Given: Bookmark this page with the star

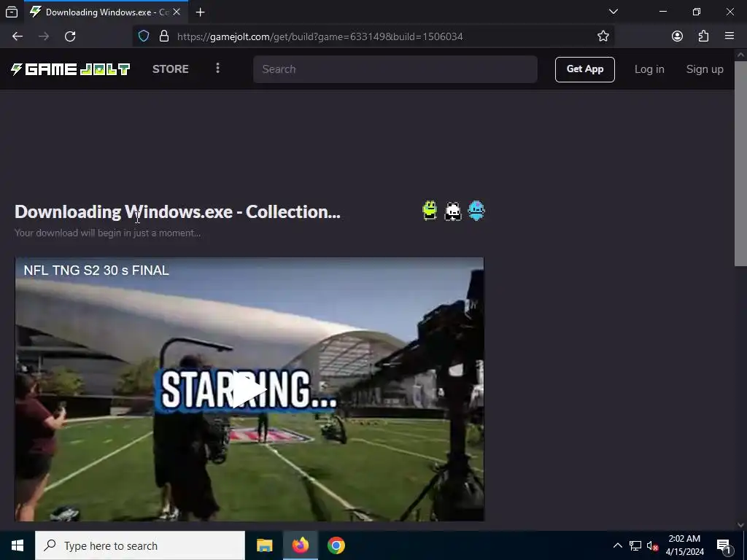Looking at the screenshot, I should click(603, 36).
